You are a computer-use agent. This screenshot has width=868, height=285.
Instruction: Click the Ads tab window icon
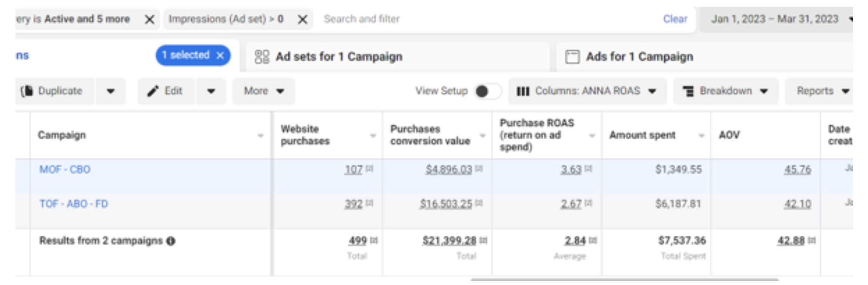tap(572, 57)
